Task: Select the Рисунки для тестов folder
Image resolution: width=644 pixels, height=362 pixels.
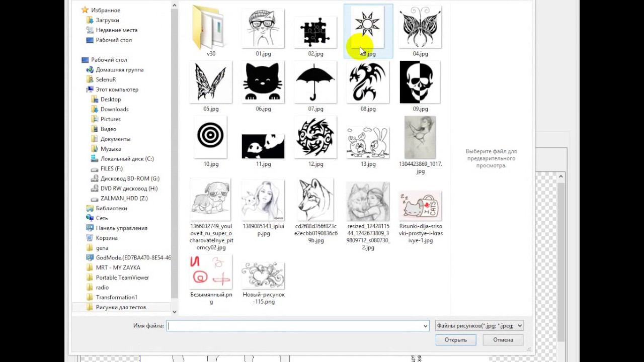Action: pyautogui.click(x=121, y=307)
